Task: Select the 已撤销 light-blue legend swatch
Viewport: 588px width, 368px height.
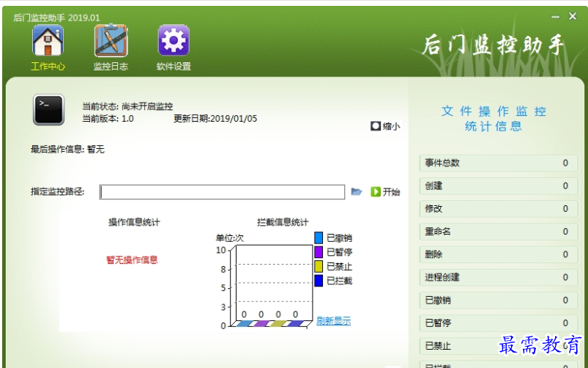Action: 319,238
